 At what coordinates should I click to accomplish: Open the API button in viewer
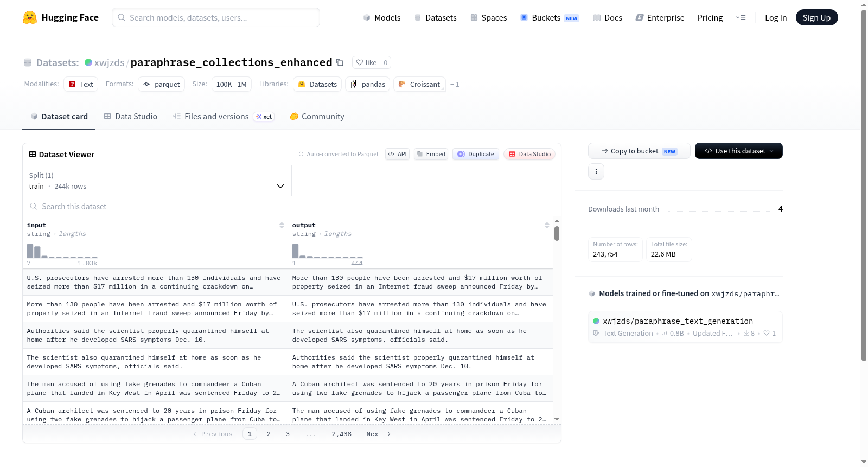[x=397, y=154]
